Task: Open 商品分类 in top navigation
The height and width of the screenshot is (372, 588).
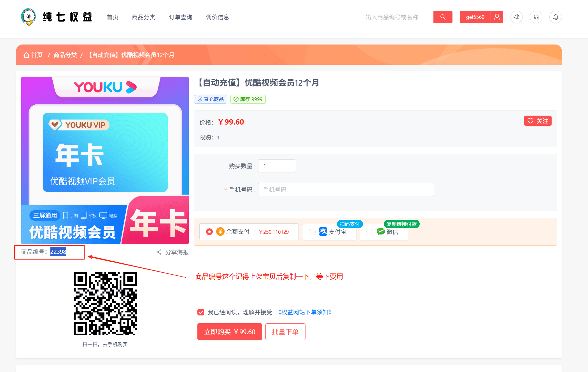Action: coord(144,17)
